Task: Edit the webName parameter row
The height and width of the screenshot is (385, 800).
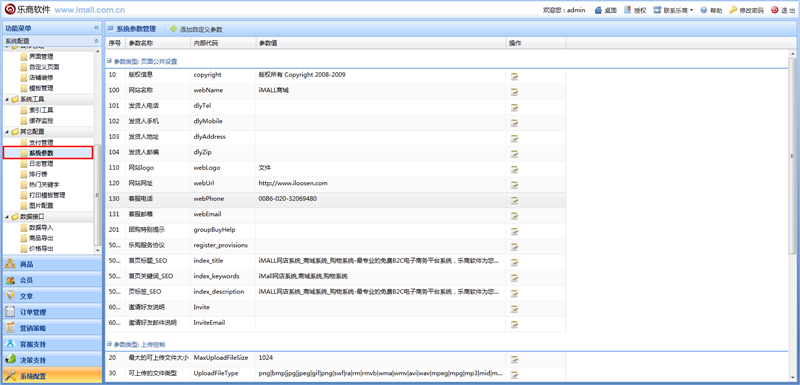Action: pos(515,92)
